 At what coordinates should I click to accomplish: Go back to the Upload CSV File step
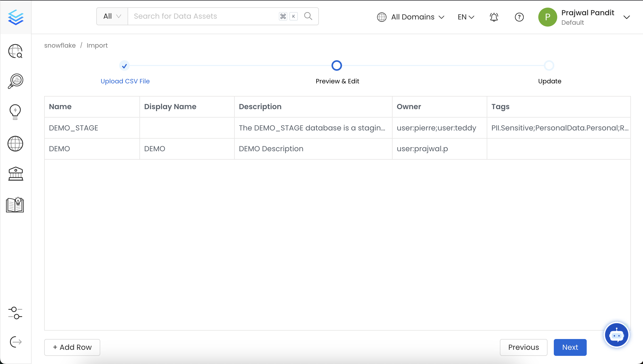125,81
